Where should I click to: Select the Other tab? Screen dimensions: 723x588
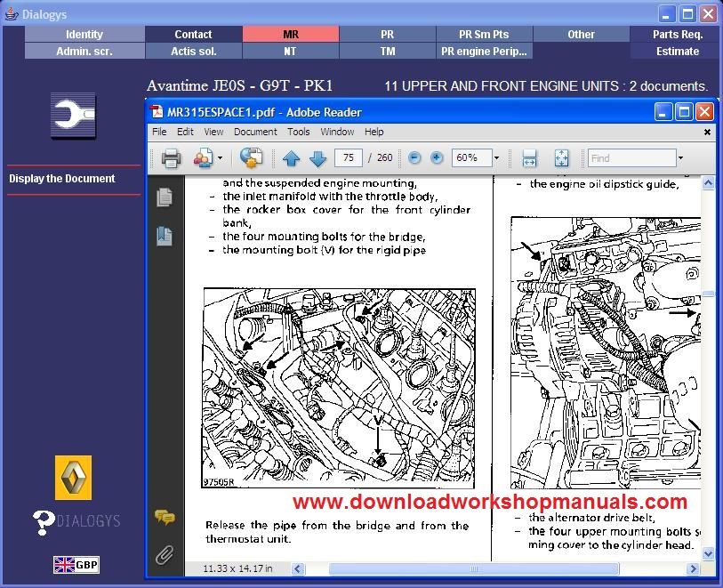point(581,34)
